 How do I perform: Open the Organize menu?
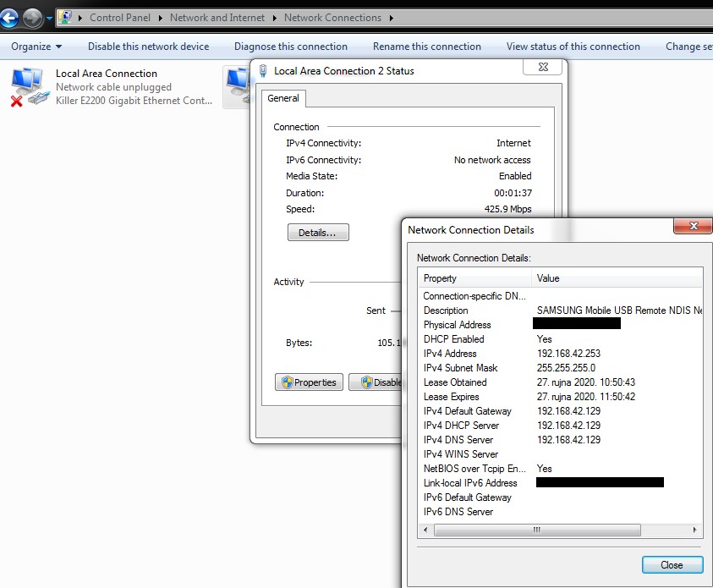tap(36, 47)
